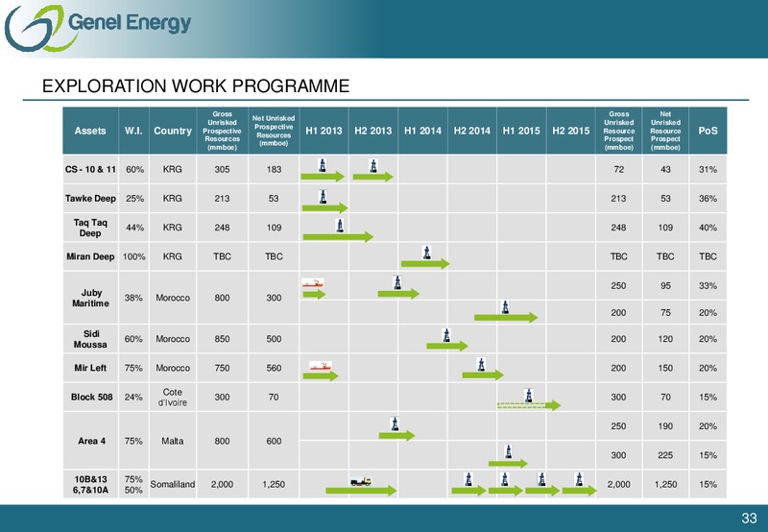This screenshot has height=532, width=768.
Task: Click the '36%' PoS value
Action: pyautogui.click(x=708, y=199)
